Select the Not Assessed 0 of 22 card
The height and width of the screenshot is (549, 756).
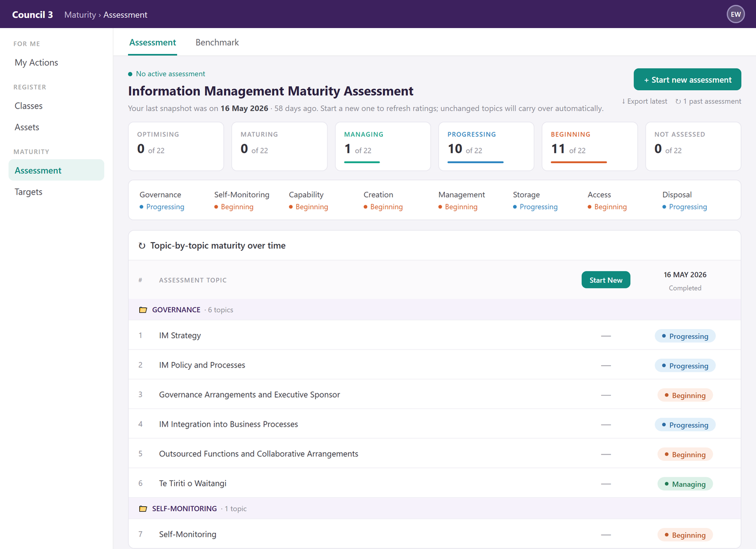[x=693, y=146]
